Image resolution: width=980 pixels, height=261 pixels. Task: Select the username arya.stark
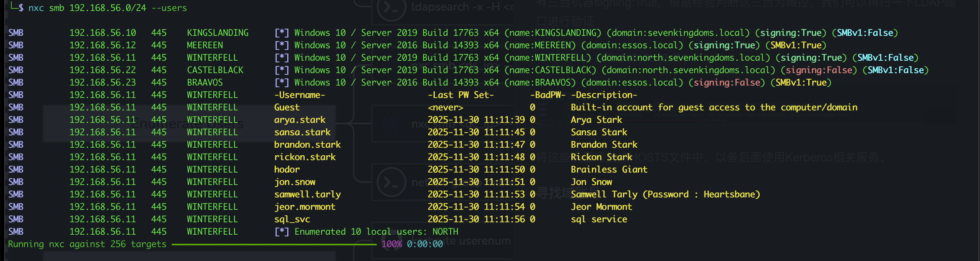[300, 120]
